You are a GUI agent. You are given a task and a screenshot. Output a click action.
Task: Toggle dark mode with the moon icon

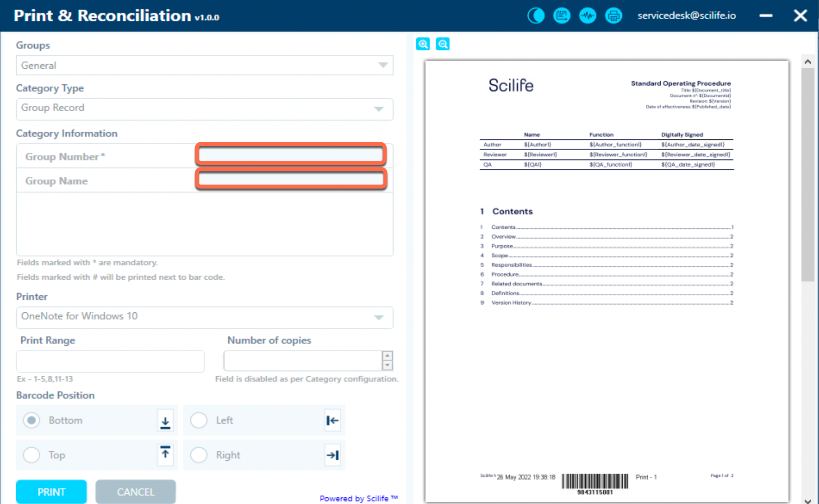[x=535, y=16]
